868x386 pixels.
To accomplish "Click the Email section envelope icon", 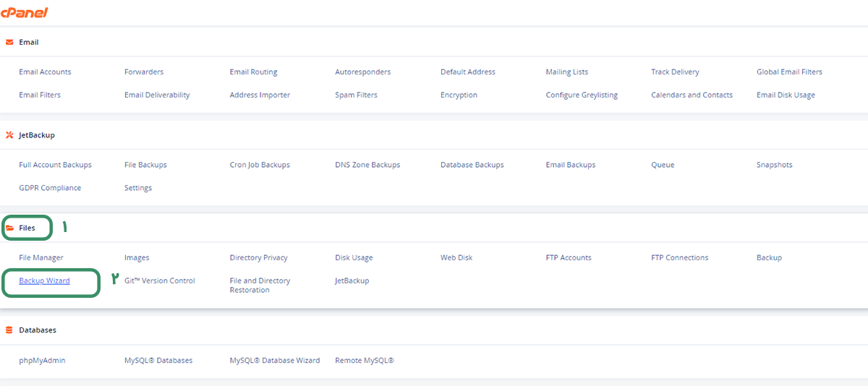I will pos(9,42).
